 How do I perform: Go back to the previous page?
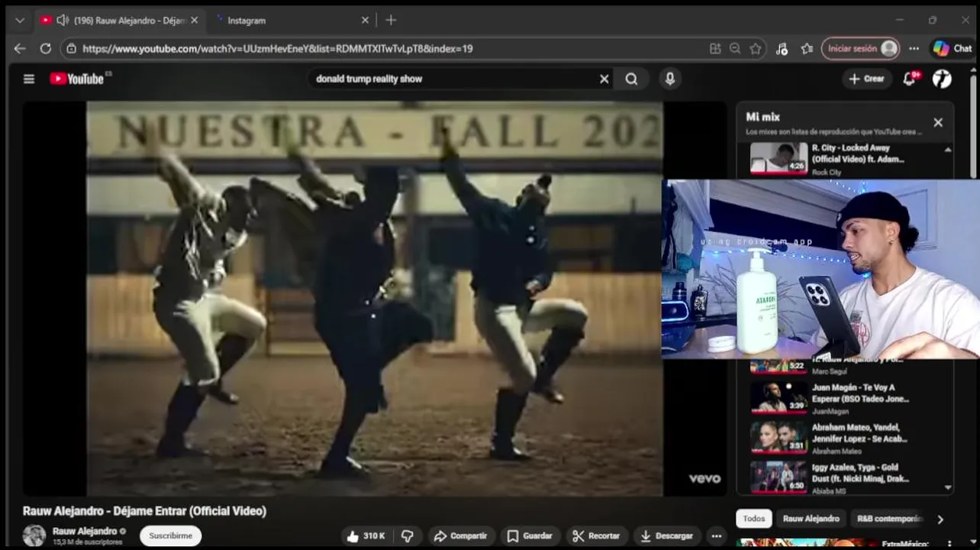20,48
